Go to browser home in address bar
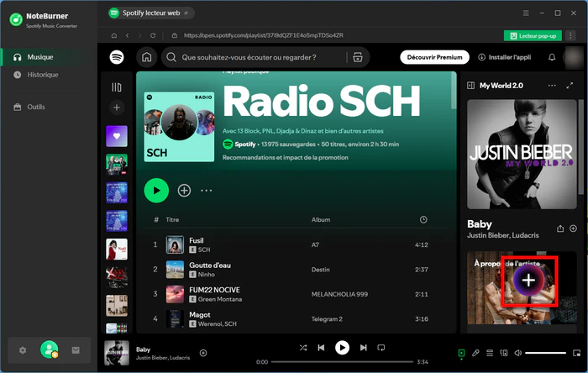This screenshot has height=373, width=588. tap(114, 35)
